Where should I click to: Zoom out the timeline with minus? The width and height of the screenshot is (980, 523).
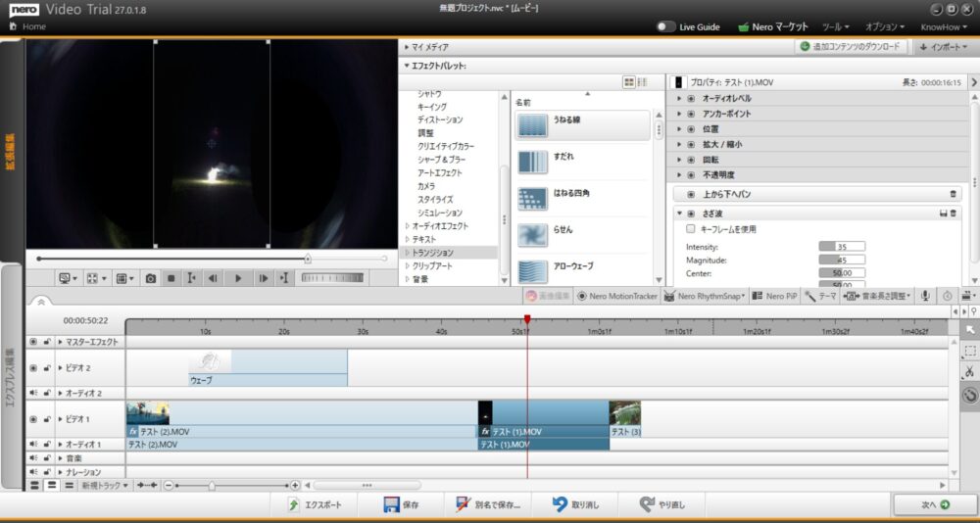point(169,485)
